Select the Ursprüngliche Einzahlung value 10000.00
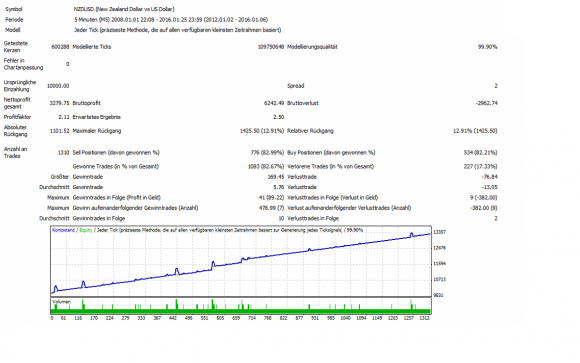The width and height of the screenshot is (580, 363). pyautogui.click(x=58, y=86)
